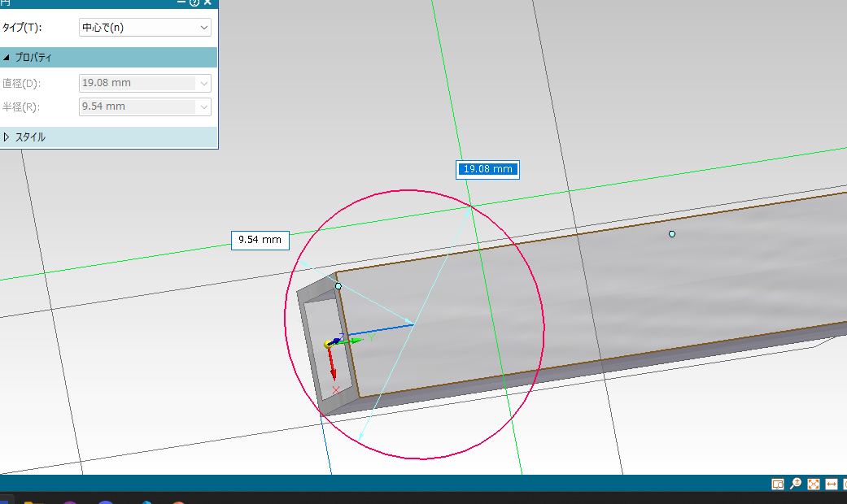
Task: Select the Zoom Area tool
Action: 778,484
